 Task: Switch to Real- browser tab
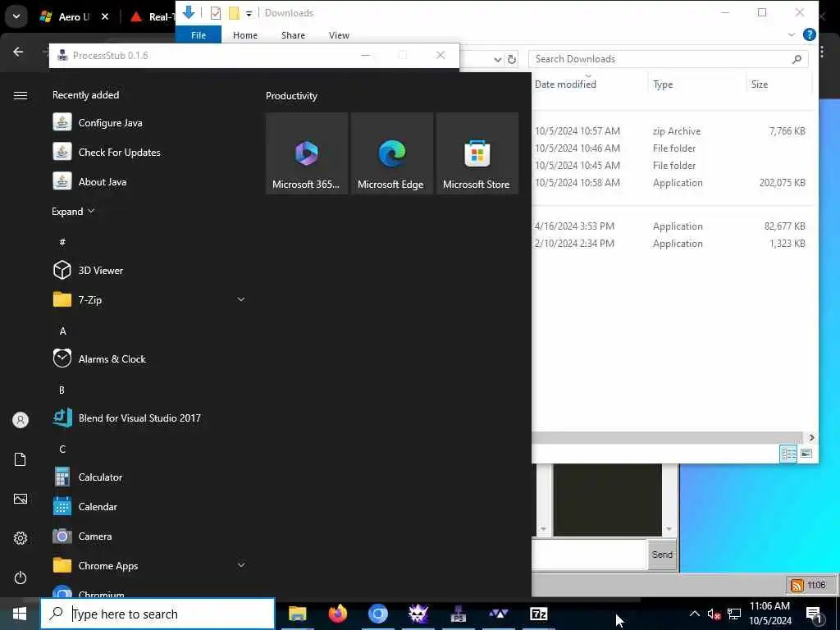(x=152, y=16)
